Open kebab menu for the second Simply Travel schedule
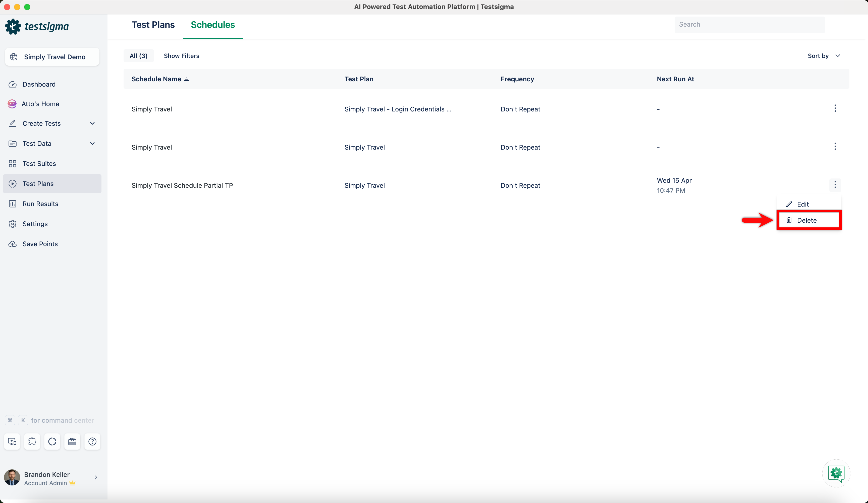This screenshot has width=868, height=503. pos(835,147)
